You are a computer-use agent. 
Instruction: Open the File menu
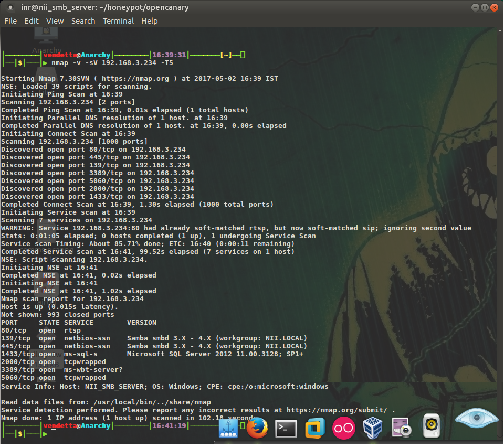(10, 21)
